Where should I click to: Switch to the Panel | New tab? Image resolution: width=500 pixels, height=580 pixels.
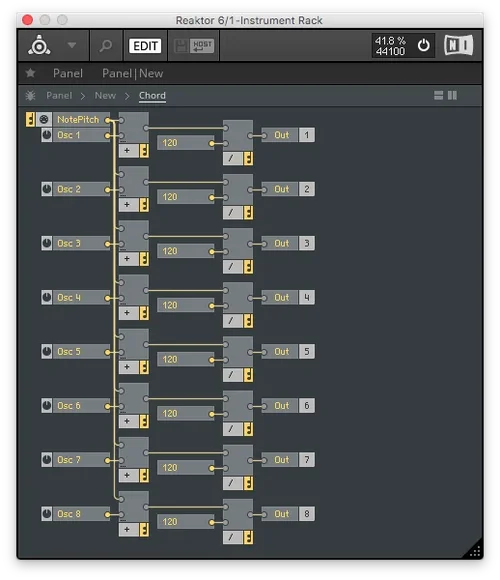pos(132,73)
